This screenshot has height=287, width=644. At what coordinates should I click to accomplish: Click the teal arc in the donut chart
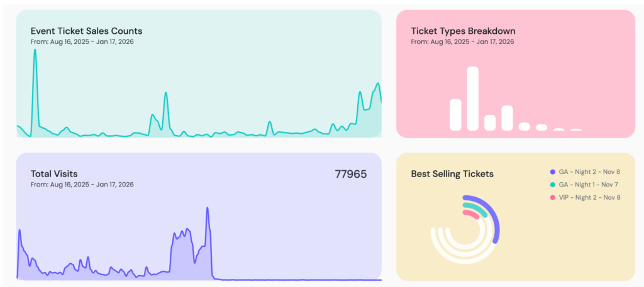tap(476, 209)
